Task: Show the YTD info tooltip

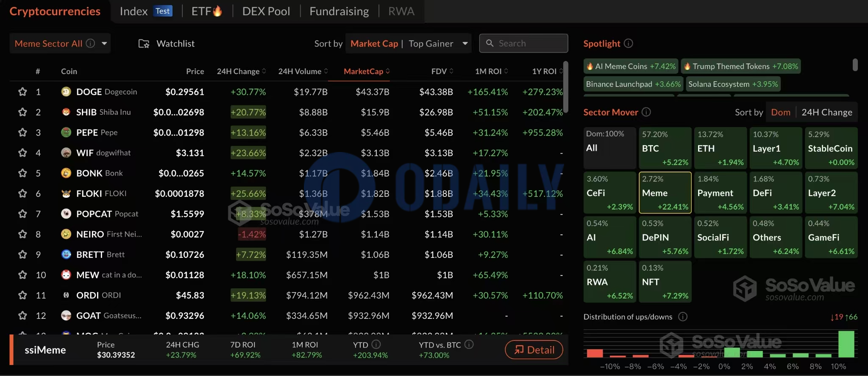Action: (x=376, y=345)
